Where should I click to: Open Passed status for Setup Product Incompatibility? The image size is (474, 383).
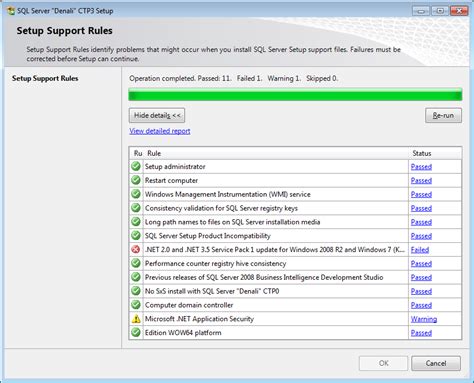coord(421,236)
